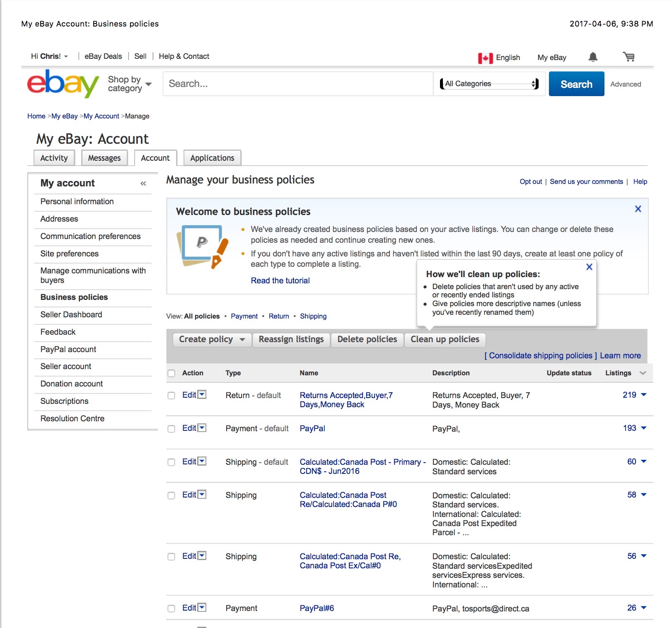
Task: Click the Canadian flag icon
Action: click(x=485, y=58)
